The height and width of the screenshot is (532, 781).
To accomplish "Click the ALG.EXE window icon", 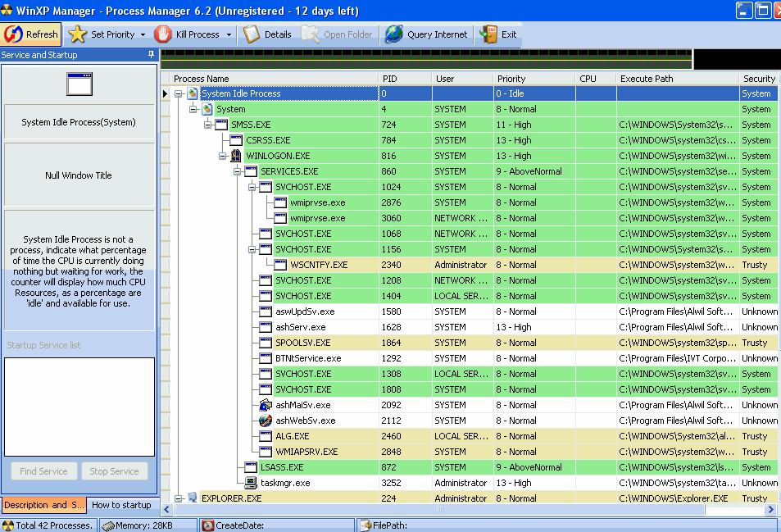I will [x=266, y=436].
